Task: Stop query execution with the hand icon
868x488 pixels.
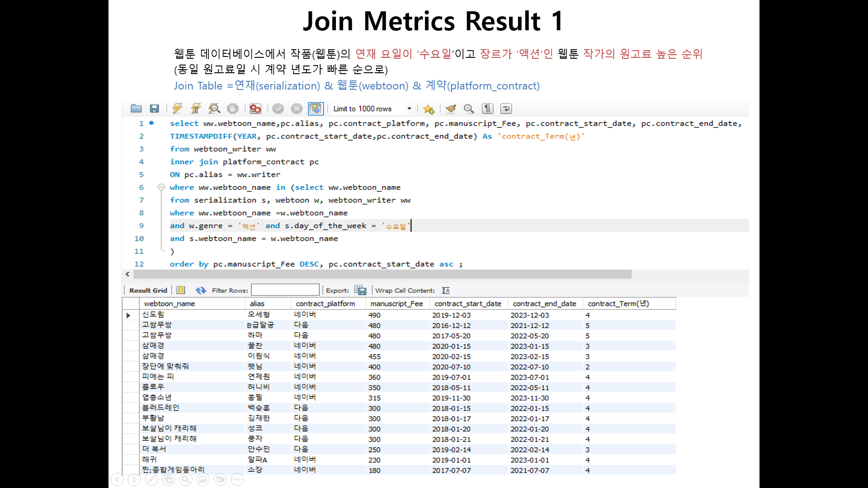Action: 233,108
